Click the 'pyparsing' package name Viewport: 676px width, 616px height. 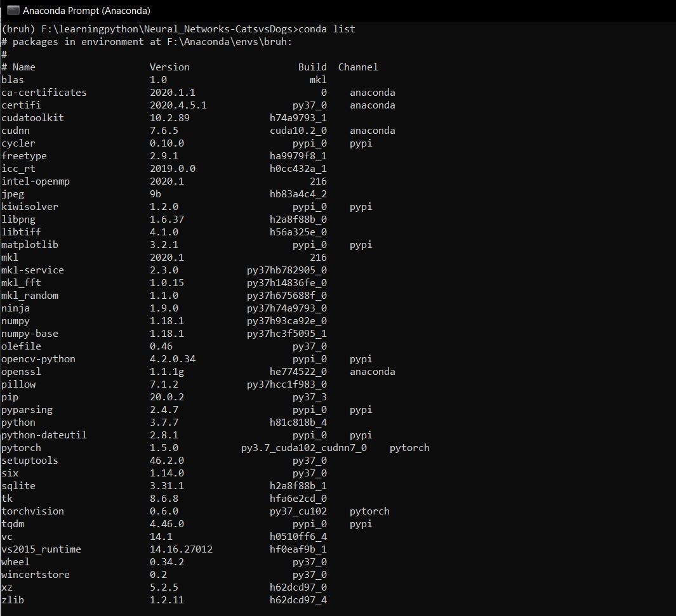pos(27,410)
